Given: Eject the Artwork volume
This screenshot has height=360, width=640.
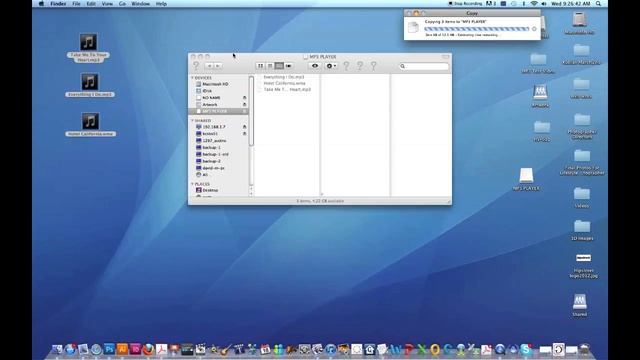Looking at the screenshot, I should point(244,104).
